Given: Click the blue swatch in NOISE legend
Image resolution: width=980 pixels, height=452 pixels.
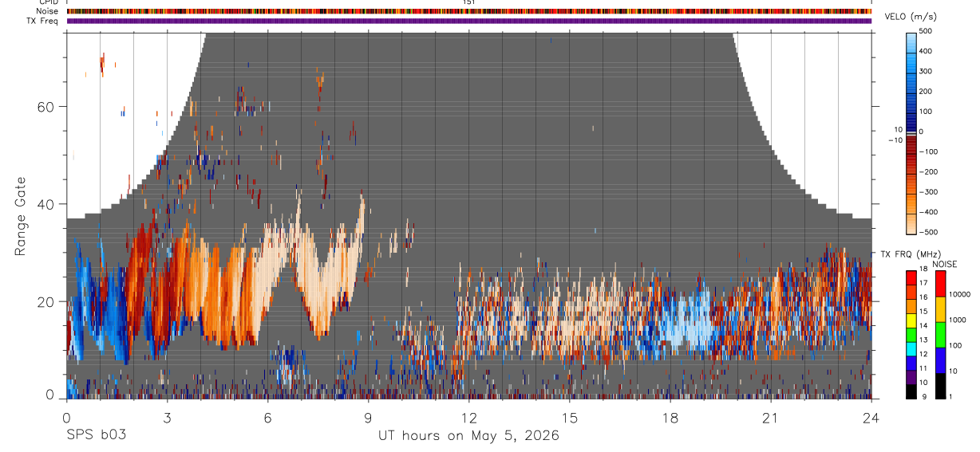Looking at the screenshot, I should pyautogui.click(x=940, y=359).
